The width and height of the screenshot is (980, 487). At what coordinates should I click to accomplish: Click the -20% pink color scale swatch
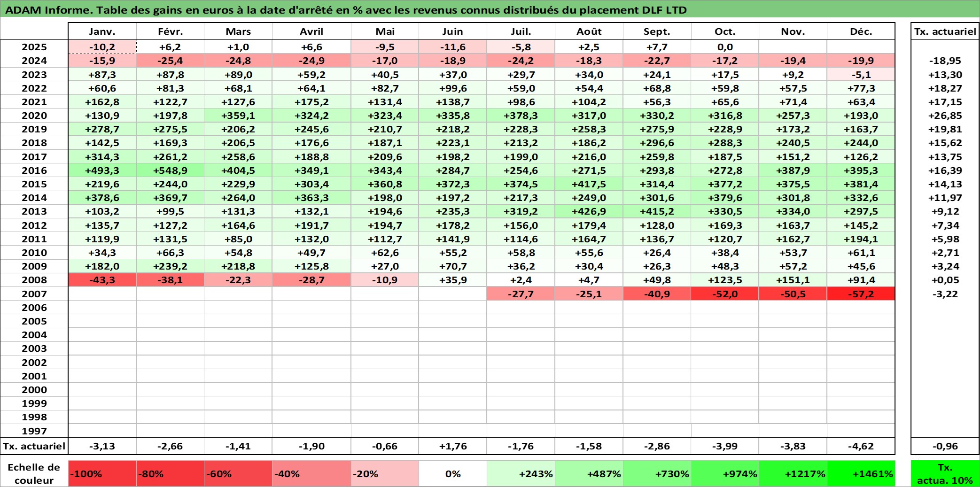pyautogui.click(x=385, y=473)
